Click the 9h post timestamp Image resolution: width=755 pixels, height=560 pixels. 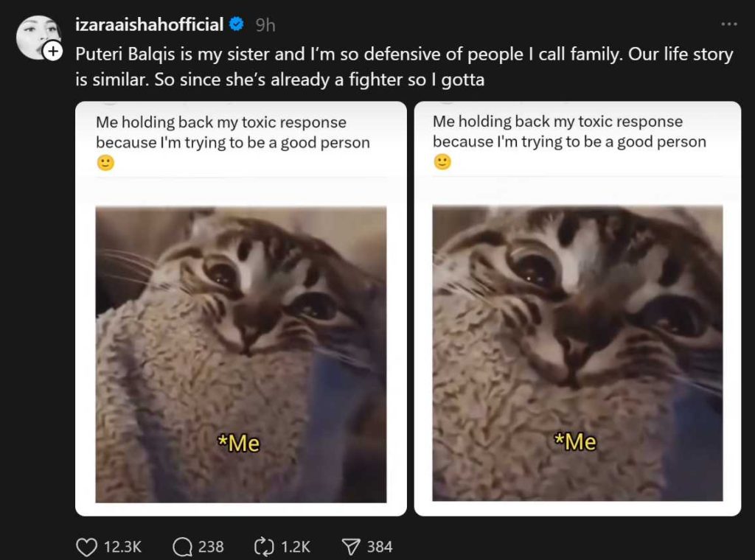click(x=265, y=25)
